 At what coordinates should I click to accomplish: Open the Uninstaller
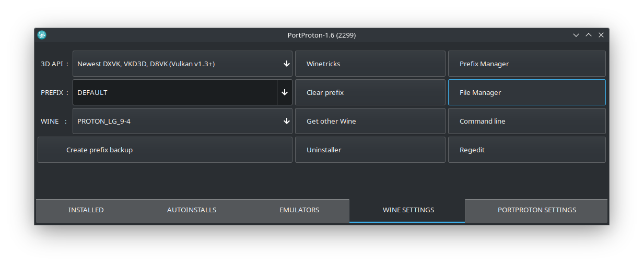370,150
